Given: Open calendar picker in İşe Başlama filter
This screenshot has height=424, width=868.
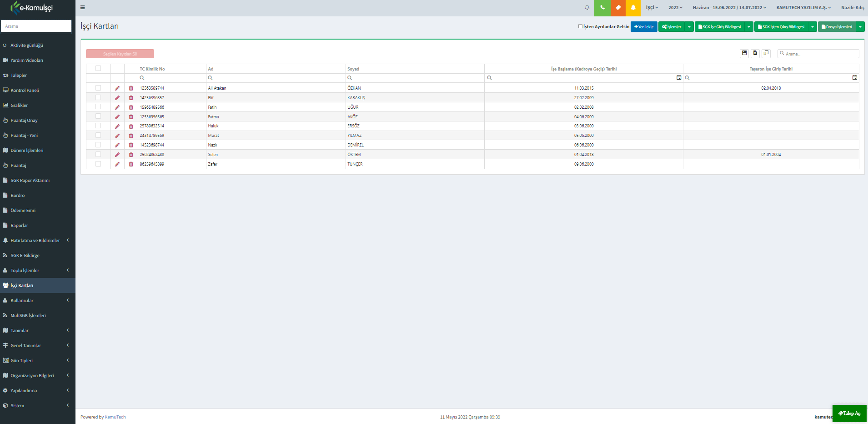Looking at the screenshot, I should [x=679, y=78].
